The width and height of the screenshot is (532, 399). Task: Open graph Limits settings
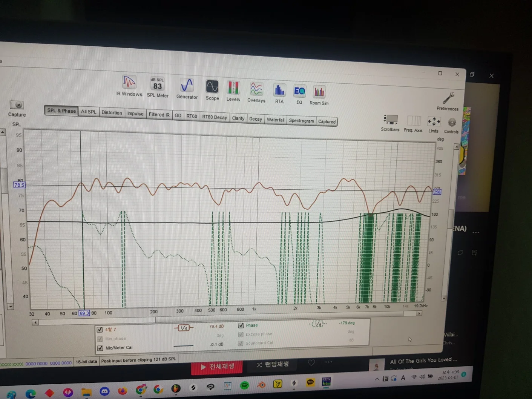[x=434, y=125]
